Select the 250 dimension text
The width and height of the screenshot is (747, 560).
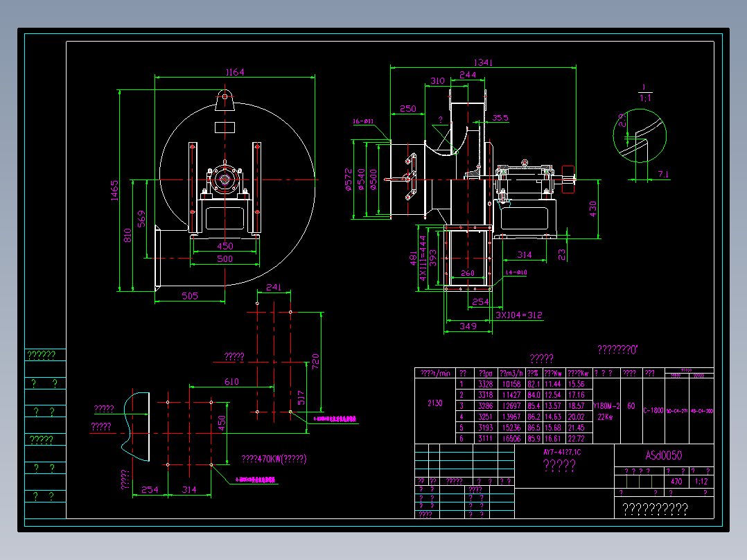click(407, 109)
